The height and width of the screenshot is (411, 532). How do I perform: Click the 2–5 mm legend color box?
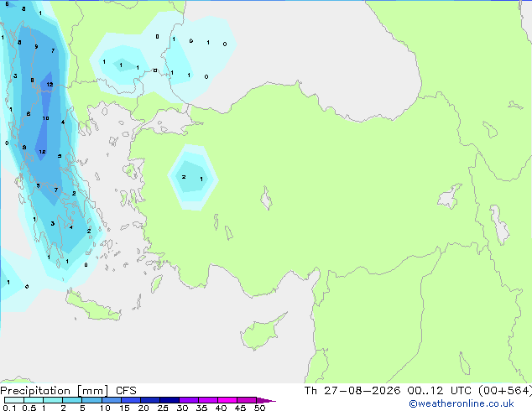pyautogui.click(x=72, y=400)
